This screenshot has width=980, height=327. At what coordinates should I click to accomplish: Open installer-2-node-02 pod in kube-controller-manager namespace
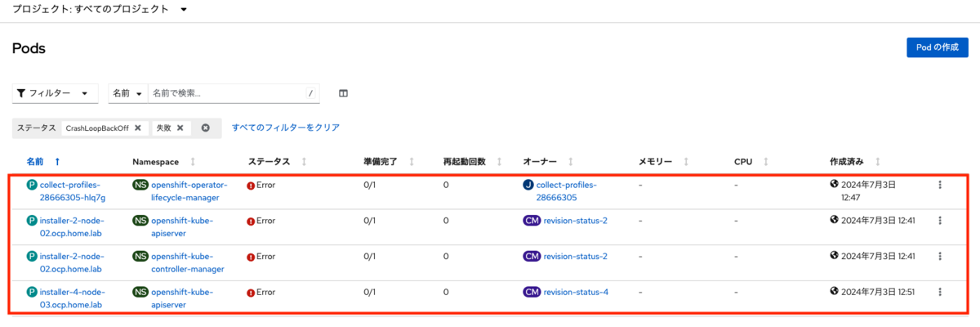72,262
